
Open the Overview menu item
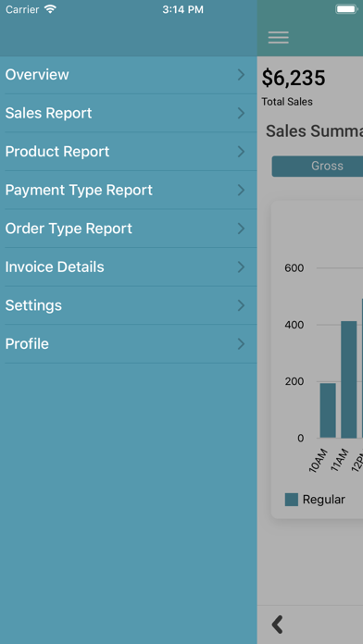point(129,75)
